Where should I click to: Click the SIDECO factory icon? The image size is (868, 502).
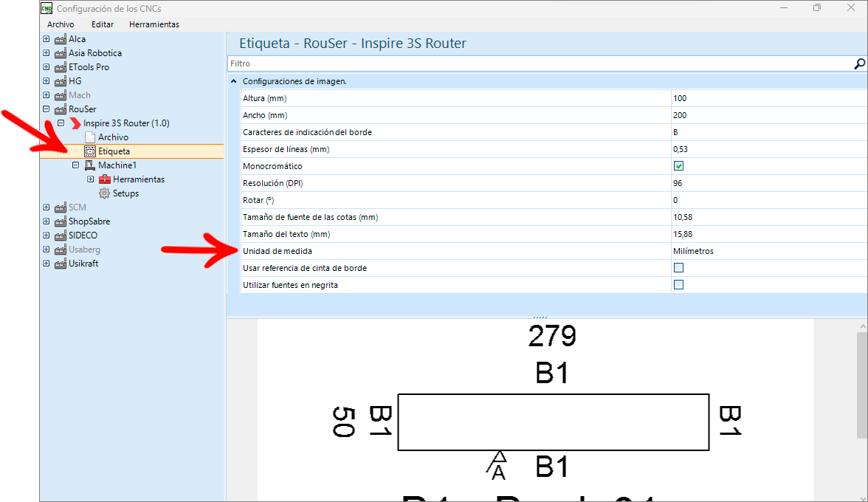click(61, 235)
